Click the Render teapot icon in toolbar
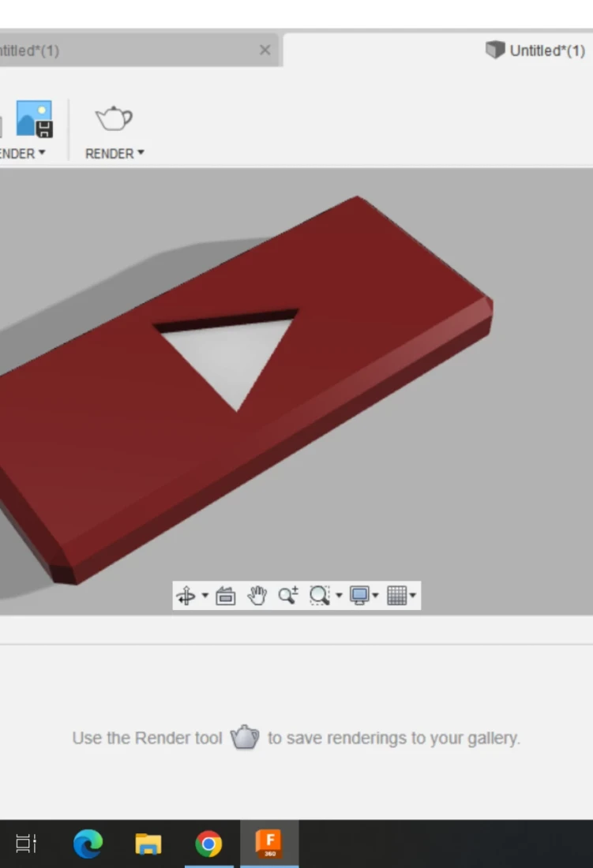This screenshot has width=593, height=868. coord(114,118)
